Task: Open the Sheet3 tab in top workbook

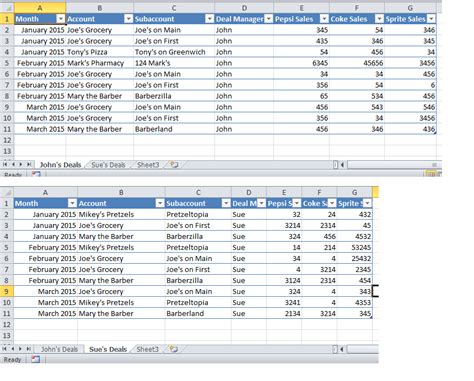Action: coord(148,165)
